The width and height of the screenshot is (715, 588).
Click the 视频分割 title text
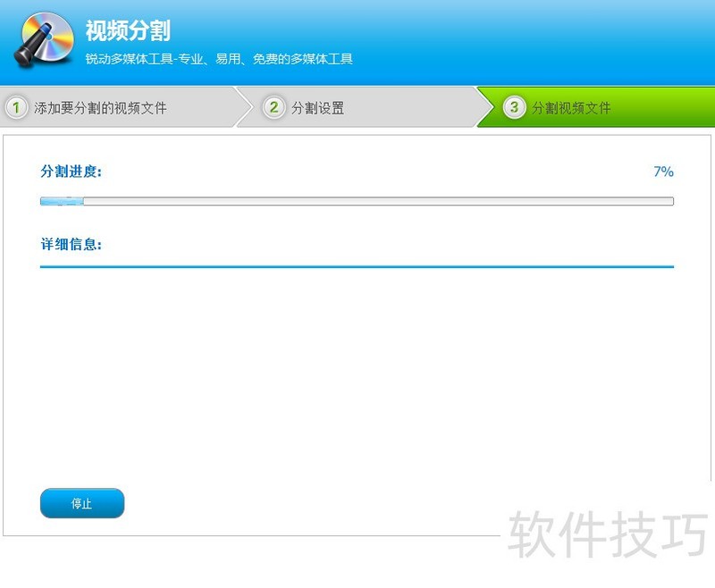[128, 30]
